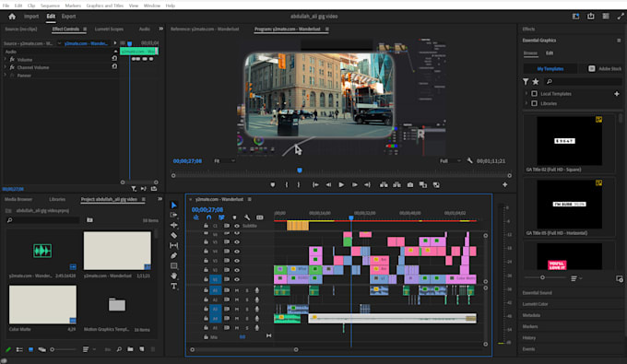The height and width of the screenshot is (364, 627).
Task: Toggle linked selection in the timeline
Action: [x=221, y=217]
